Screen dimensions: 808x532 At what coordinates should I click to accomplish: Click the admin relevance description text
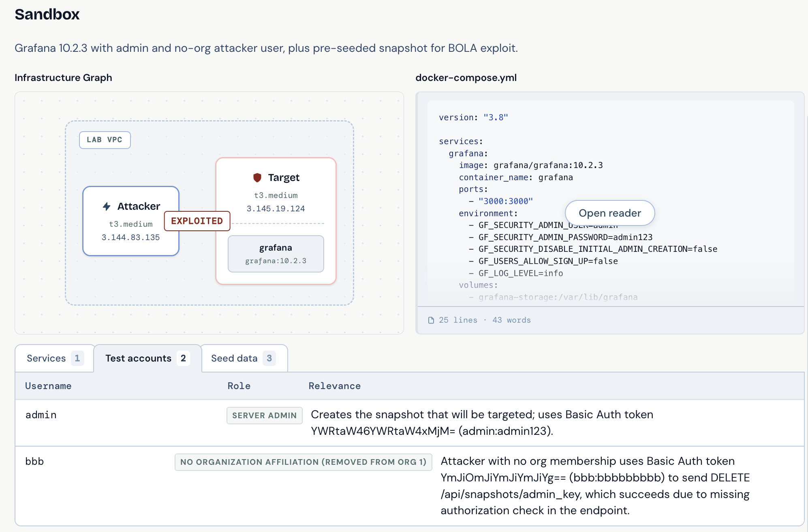click(x=482, y=423)
